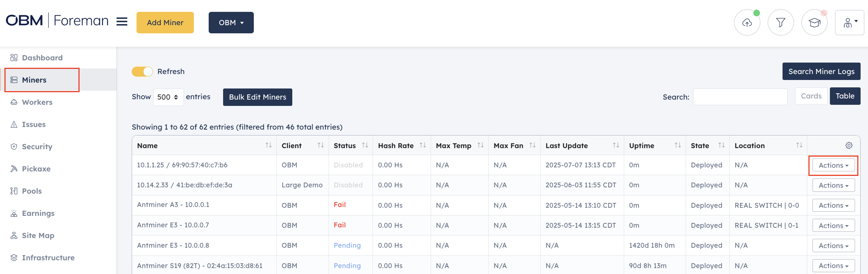Open the funnel filter icon

pyautogui.click(x=781, y=23)
